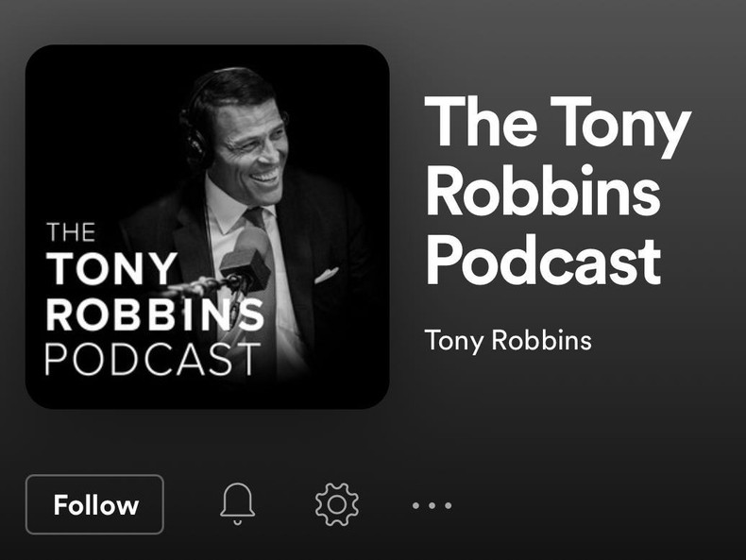Click the PODCAST text on cover art
Viewport: 746px width, 560px height.
(153, 358)
